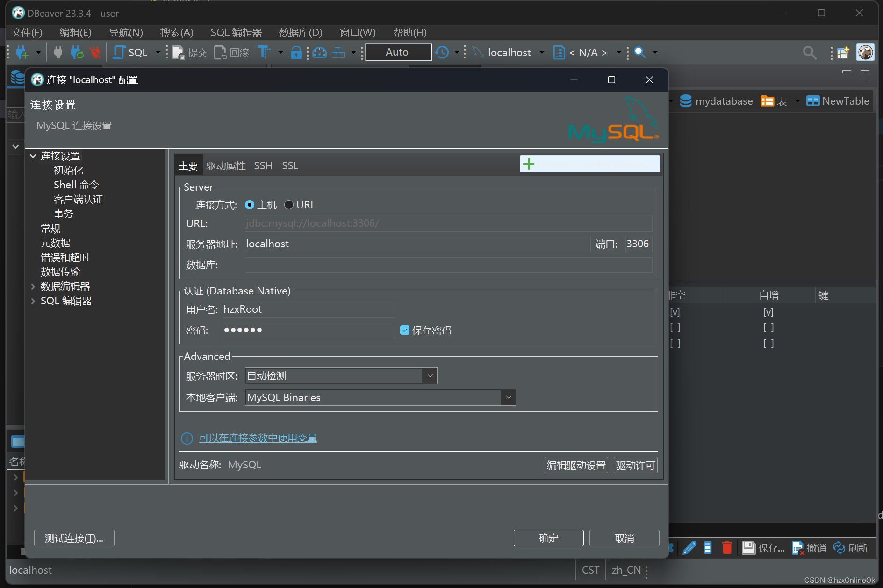Click the 编辑驱动设置 button
Viewport: 883px width, 588px height.
576,465
